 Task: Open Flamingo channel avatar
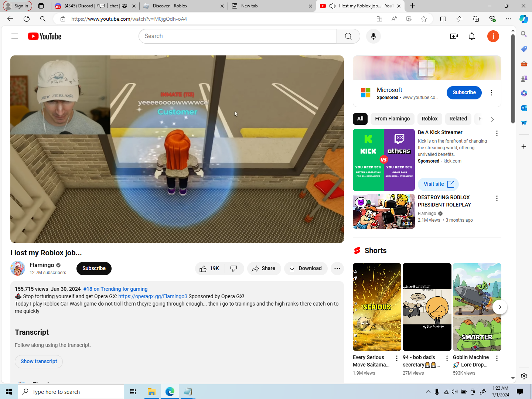(18, 269)
